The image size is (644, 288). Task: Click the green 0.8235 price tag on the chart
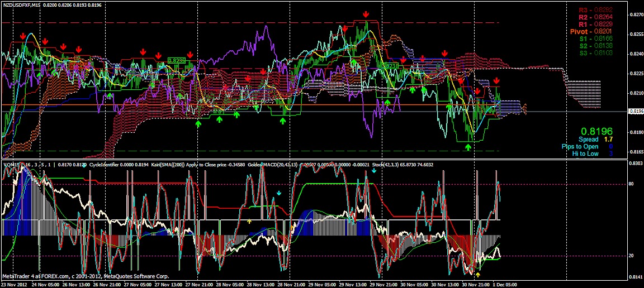(x=176, y=60)
